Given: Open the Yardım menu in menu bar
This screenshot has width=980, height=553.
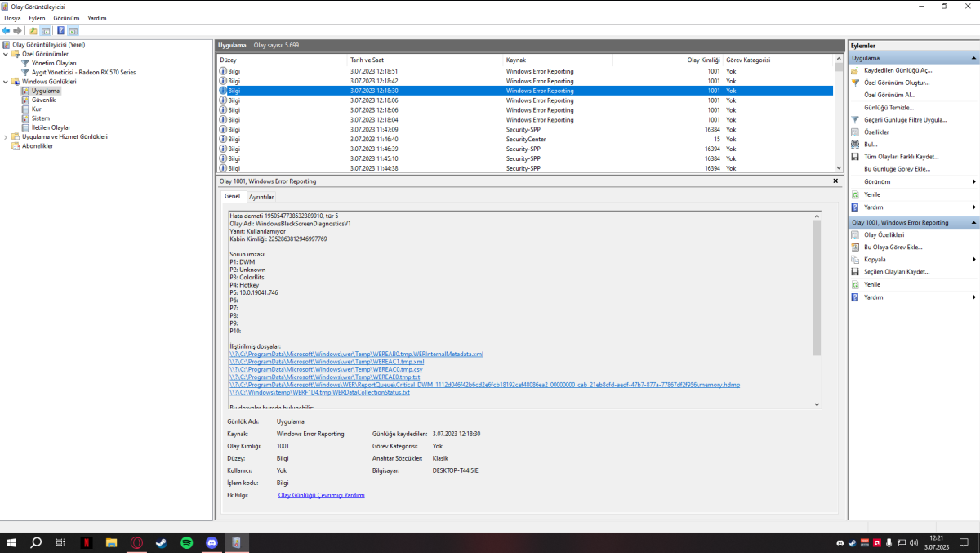Looking at the screenshot, I should click(97, 18).
